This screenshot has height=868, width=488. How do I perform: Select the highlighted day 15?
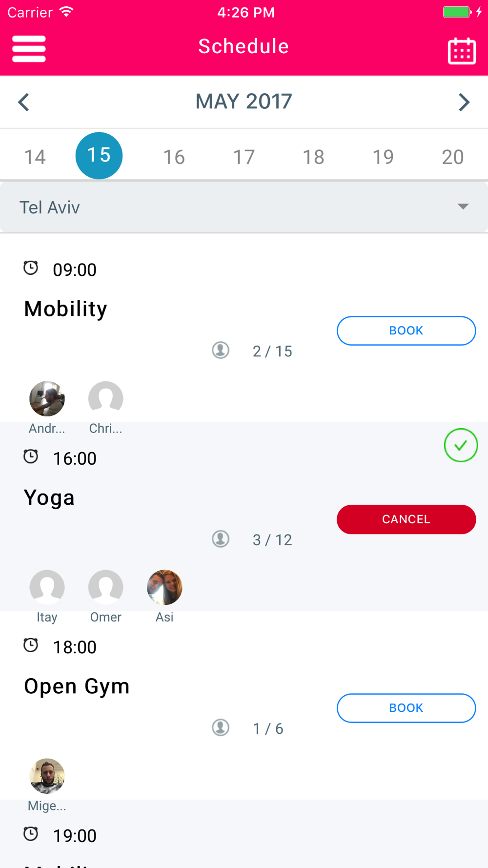(99, 155)
